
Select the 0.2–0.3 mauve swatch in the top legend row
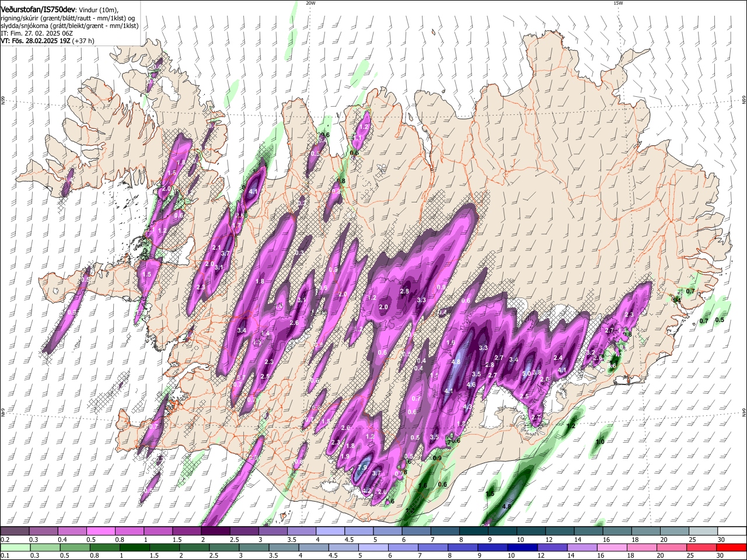point(15,531)
